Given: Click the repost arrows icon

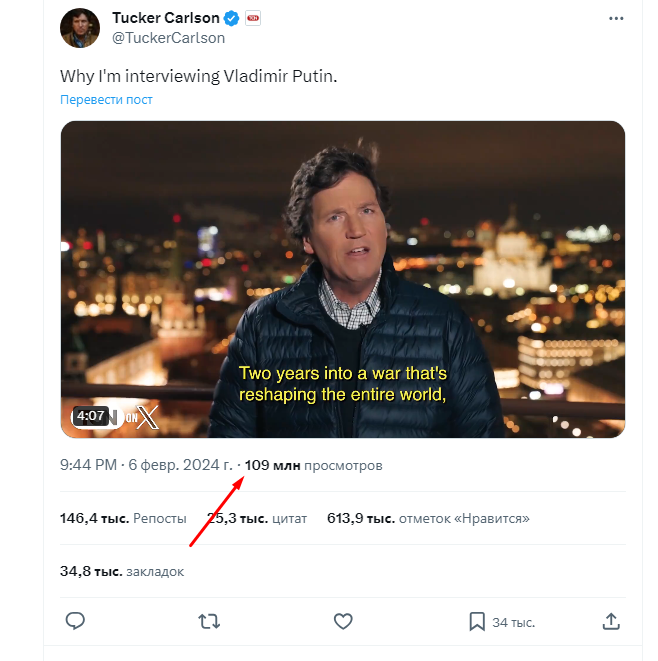Looking at the screenshot, I should pos(209,622).
